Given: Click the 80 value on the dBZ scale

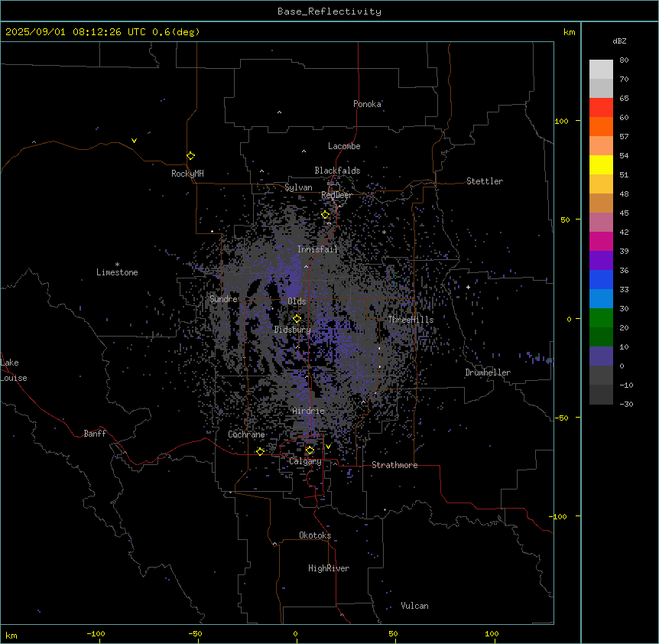Looking at the screenshot, I should pyautogui.click(x=624, y=60).
